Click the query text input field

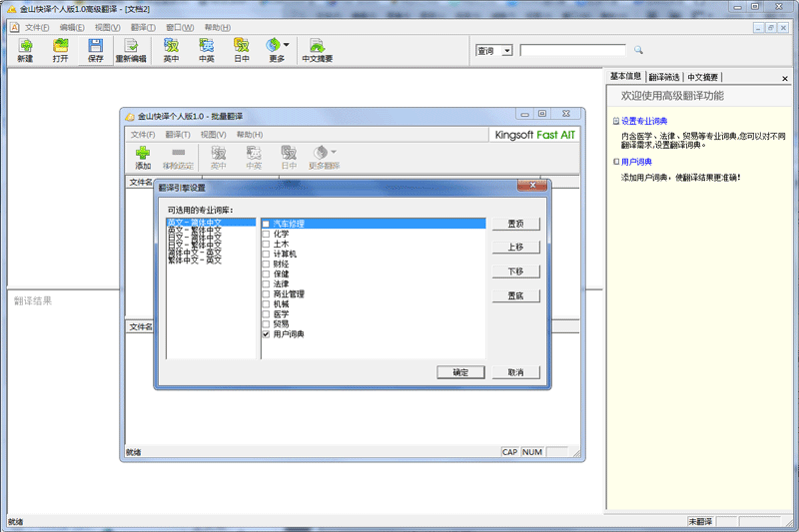[574, 50]
